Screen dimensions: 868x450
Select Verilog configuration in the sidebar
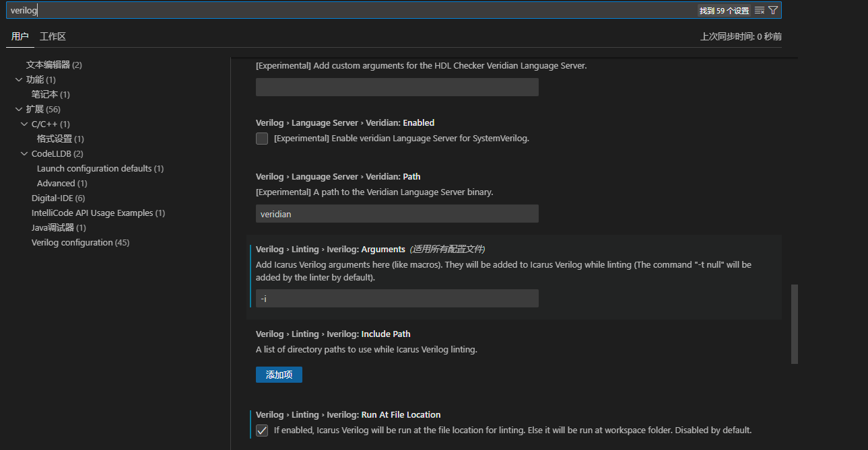[x=80, y=241]
